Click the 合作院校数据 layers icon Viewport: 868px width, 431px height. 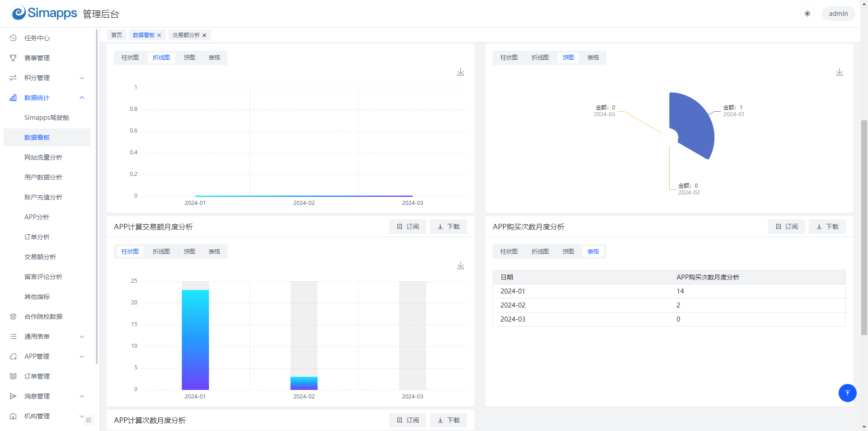13,317
